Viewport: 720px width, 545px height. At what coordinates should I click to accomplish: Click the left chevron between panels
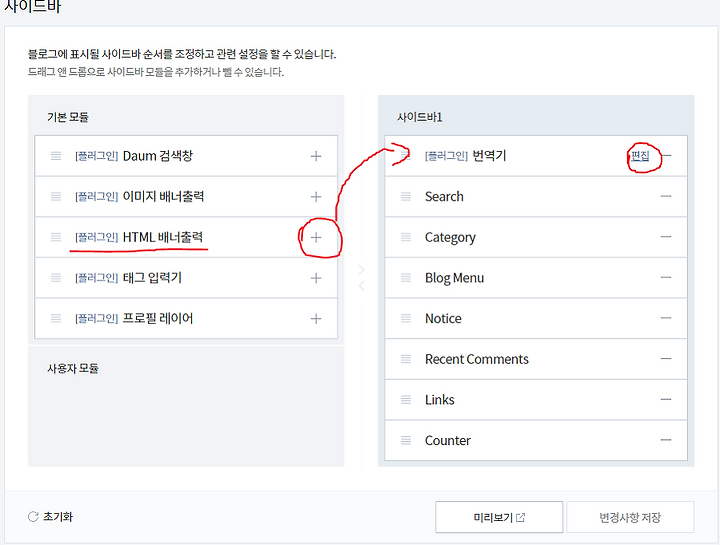coord(361,286)
